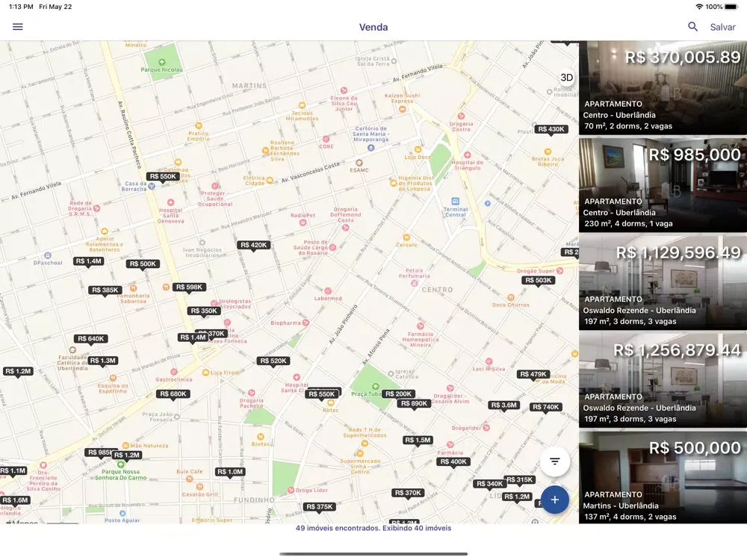The width and height of the screenshot is (747, 560).
Task: Check the battery indicator icon
Action: point(731,7)
